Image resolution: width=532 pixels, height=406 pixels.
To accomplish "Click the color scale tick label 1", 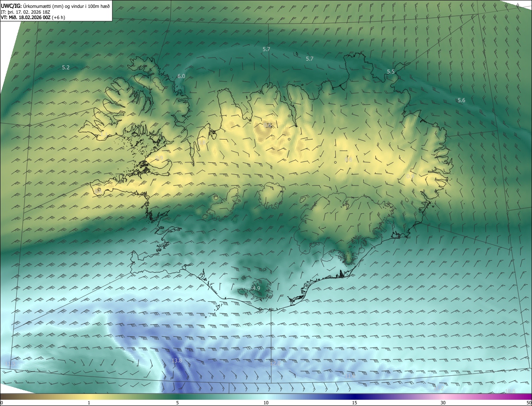I will (x=89, y=403).
